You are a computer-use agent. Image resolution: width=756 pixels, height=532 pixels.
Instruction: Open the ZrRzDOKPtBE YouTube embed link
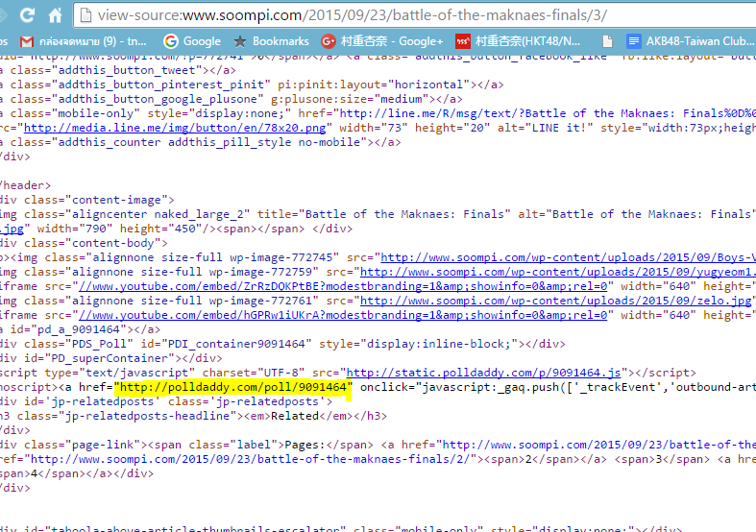tap(343, 287)
